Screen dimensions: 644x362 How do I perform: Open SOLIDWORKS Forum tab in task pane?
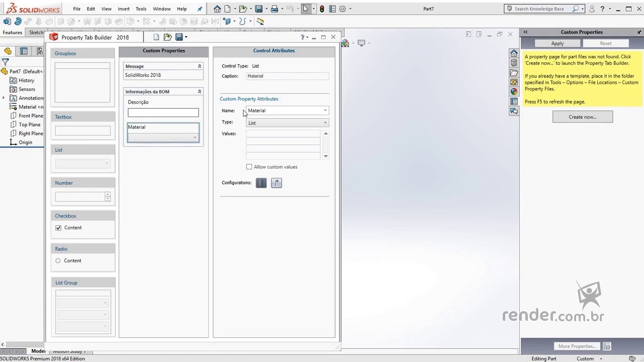(514, 111)
